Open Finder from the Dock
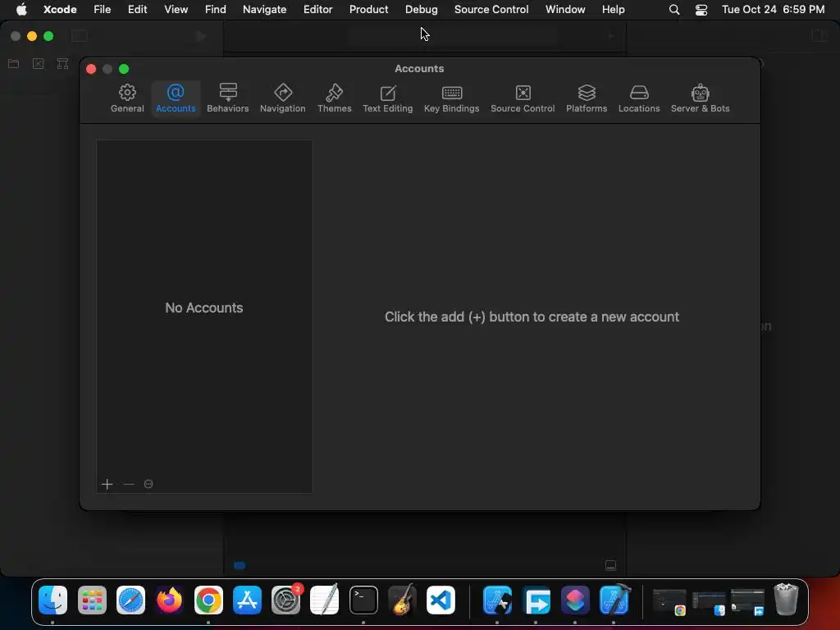The image size is (840, 630). (53, 600)
